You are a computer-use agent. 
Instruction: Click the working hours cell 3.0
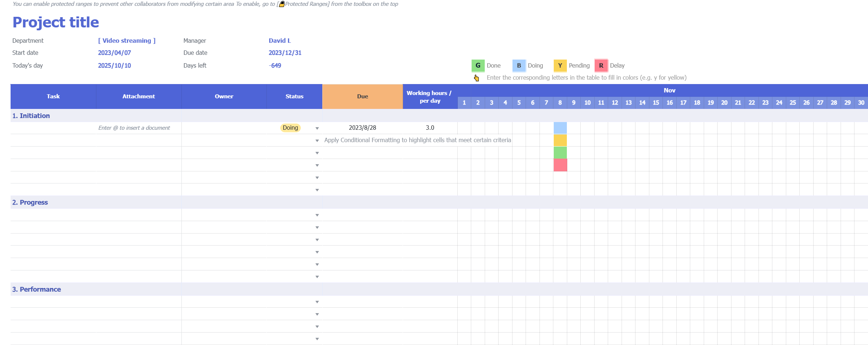[x=430, y=128]
